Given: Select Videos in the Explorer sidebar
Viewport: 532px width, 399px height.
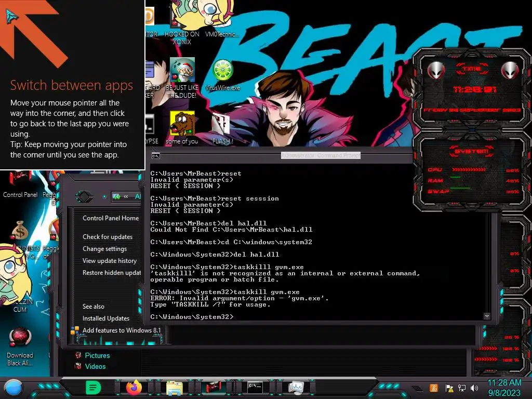Looking at the screenshot, I should point(95,366).
